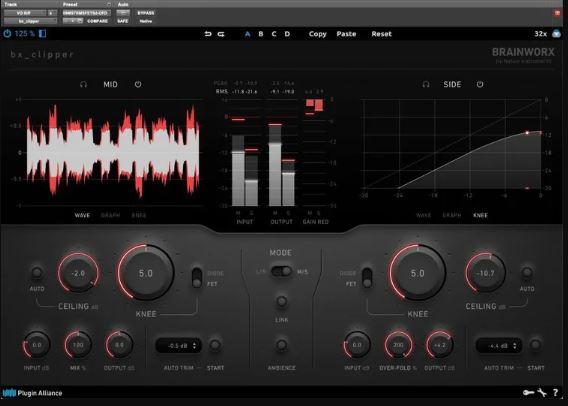Screen dimensions: 568x406
Task: Select preset slot B
Action: (x=261, y=34)
